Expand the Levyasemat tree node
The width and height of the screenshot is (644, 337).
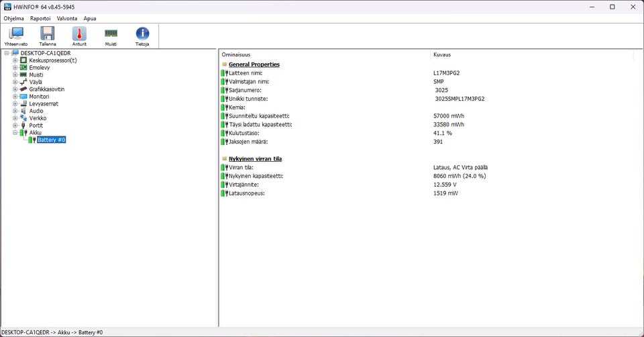point(15,103)
